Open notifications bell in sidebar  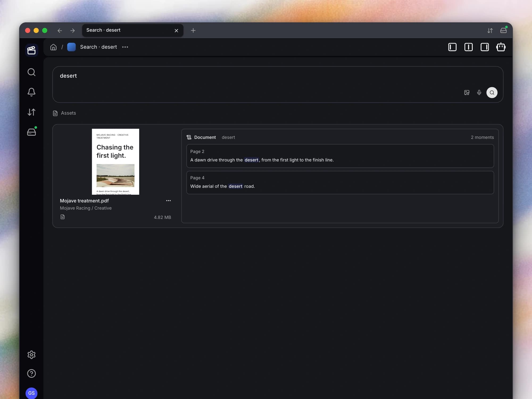pos(31,92)
